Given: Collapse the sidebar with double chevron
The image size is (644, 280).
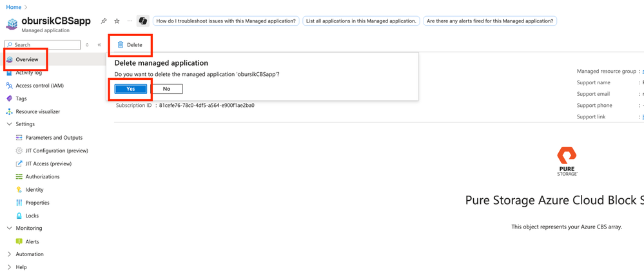Looking at the screenshot, I should [99, 45].
